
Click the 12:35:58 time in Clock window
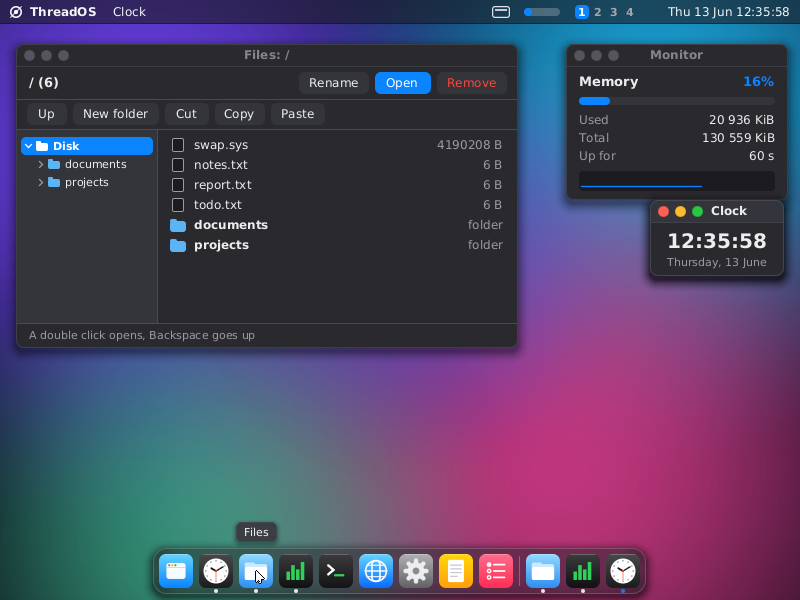tap(717, 241)
